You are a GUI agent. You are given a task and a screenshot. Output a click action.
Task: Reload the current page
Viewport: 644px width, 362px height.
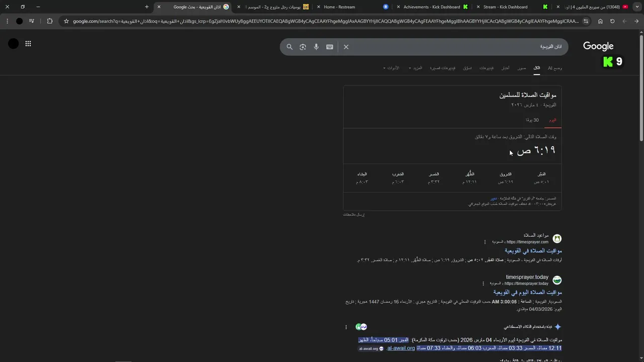(612, 21)
